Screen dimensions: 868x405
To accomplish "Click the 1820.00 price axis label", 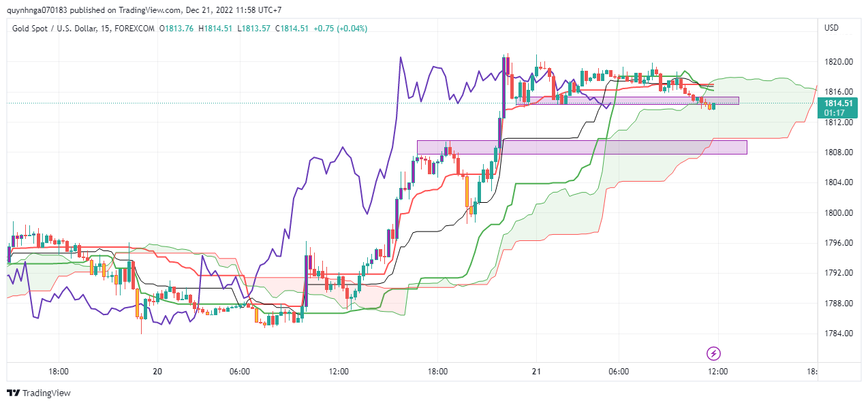I will [x=839, y=62].
